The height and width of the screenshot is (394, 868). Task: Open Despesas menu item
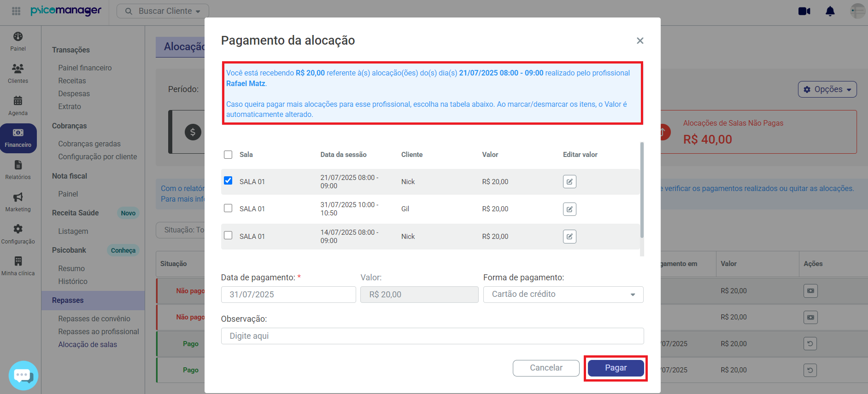tap(74, 93)
